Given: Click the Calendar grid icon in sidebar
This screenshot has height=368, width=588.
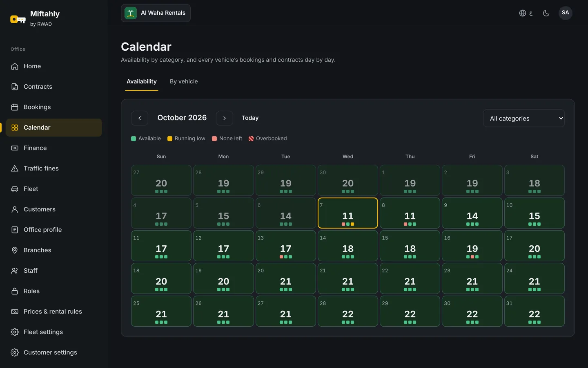Looking at the screenshot, I should (x=15, y=128).
